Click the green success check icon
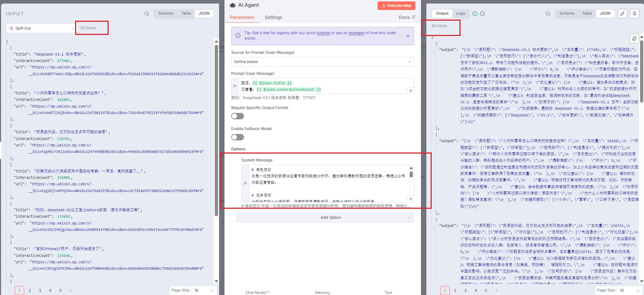This screenshot has height=295, width=644. click(475, 14)
